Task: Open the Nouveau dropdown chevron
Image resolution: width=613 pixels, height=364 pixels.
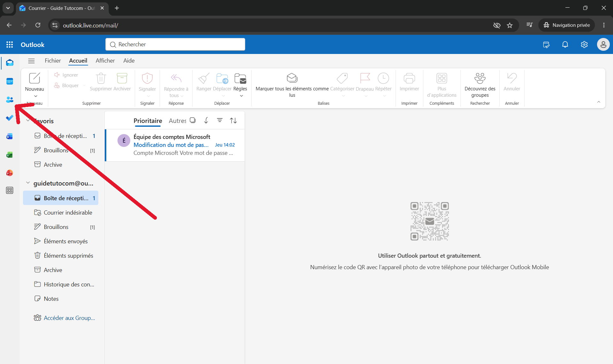Action: click(x=35, y=96)
